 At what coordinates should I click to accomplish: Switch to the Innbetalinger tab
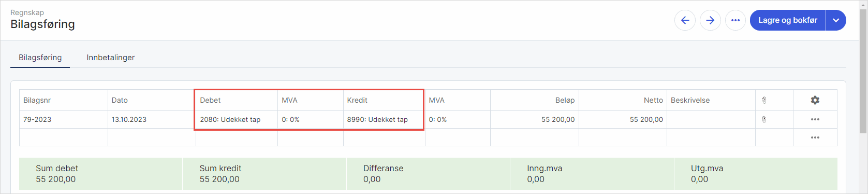(111, 58)
